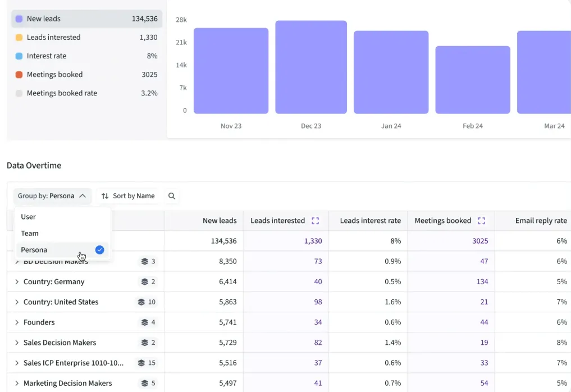Expand the Founders row chevron
Image resolution: width=571 pixels, height=392 pixels.
click(17, 322)
